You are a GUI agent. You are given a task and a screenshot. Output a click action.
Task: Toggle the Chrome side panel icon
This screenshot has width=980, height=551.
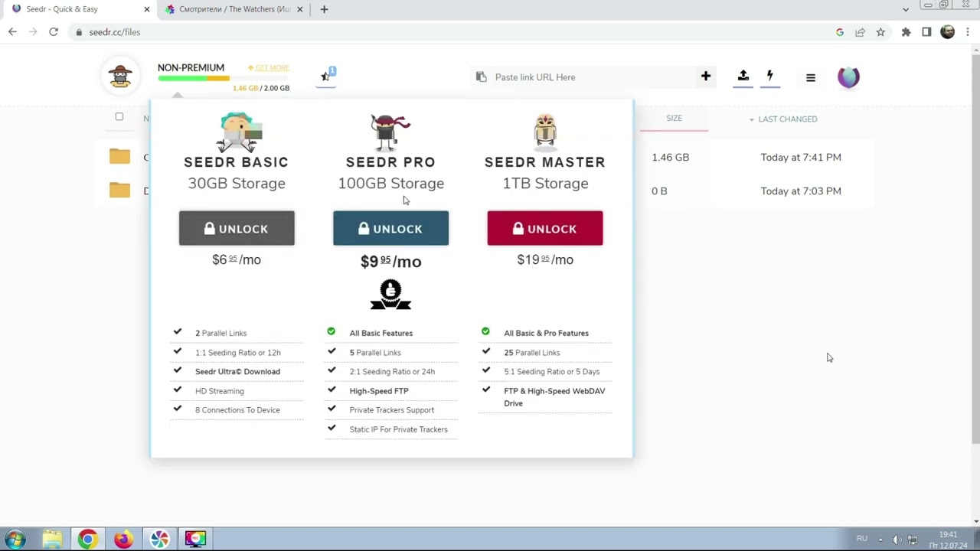(x=926, y=32)
